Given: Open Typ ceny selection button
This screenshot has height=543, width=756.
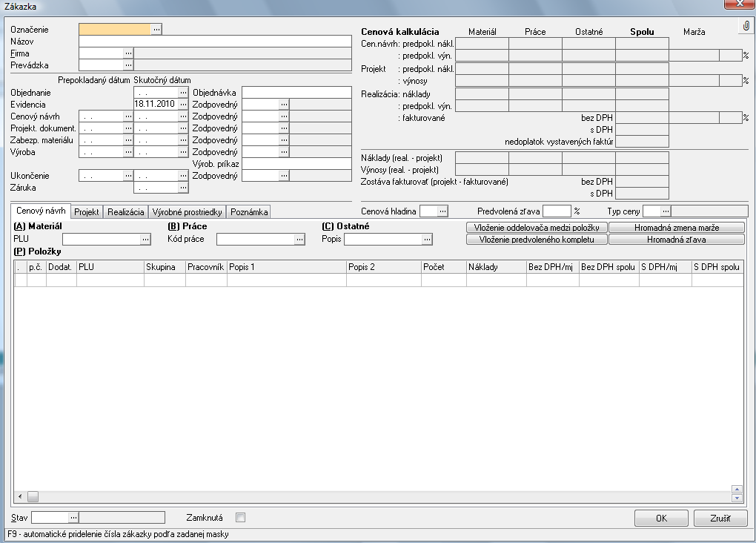Looking at the screenshot, I should point(666,211).
